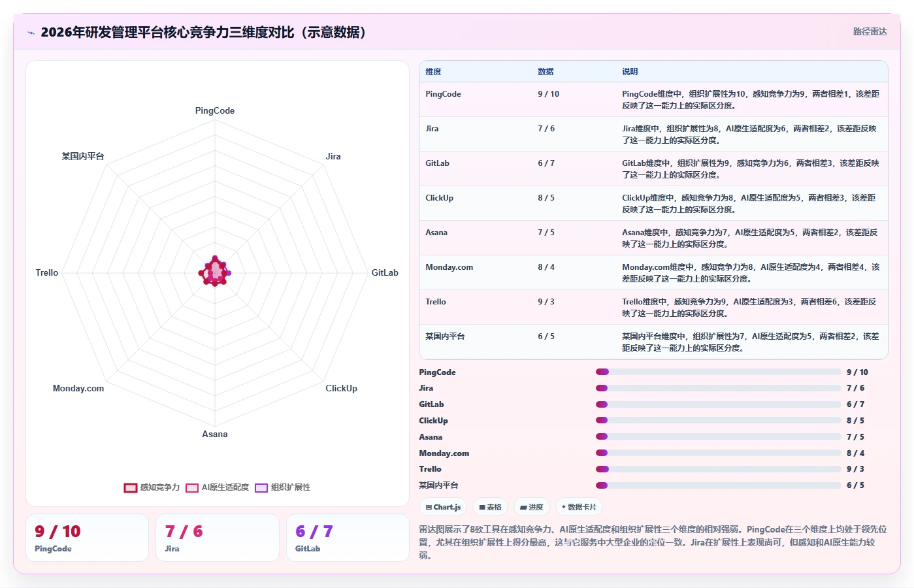Click the 某国内平台 axis label on the radar chart

[83, 156]
